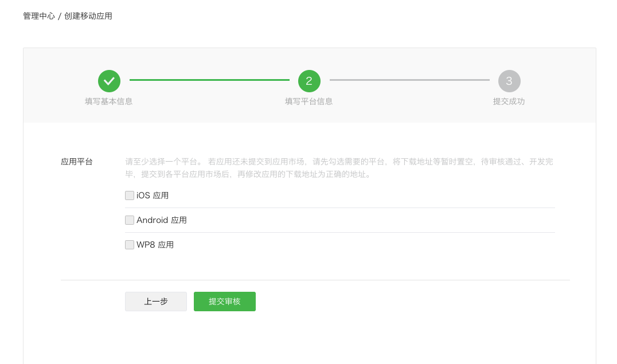Click the green checkmark step-one icon

[109, 81]
